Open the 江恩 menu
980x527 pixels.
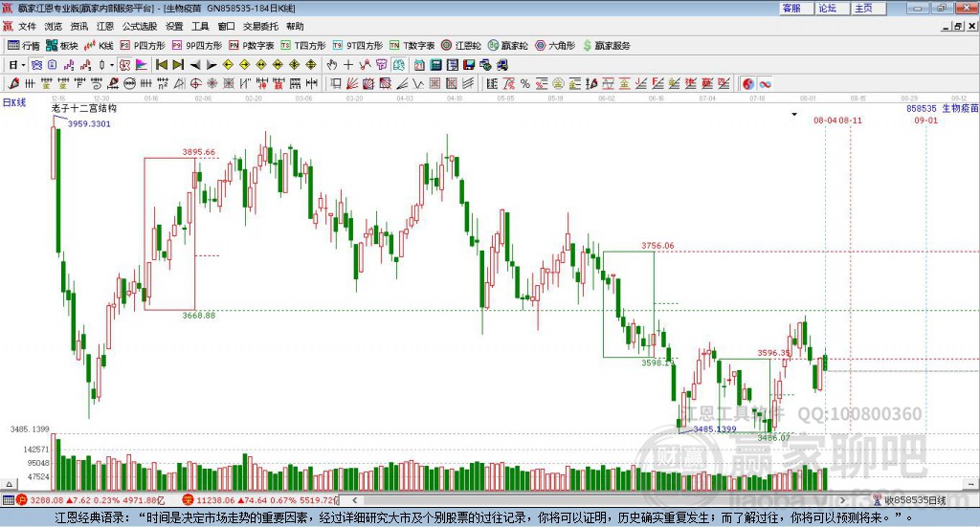pos(105,26)
